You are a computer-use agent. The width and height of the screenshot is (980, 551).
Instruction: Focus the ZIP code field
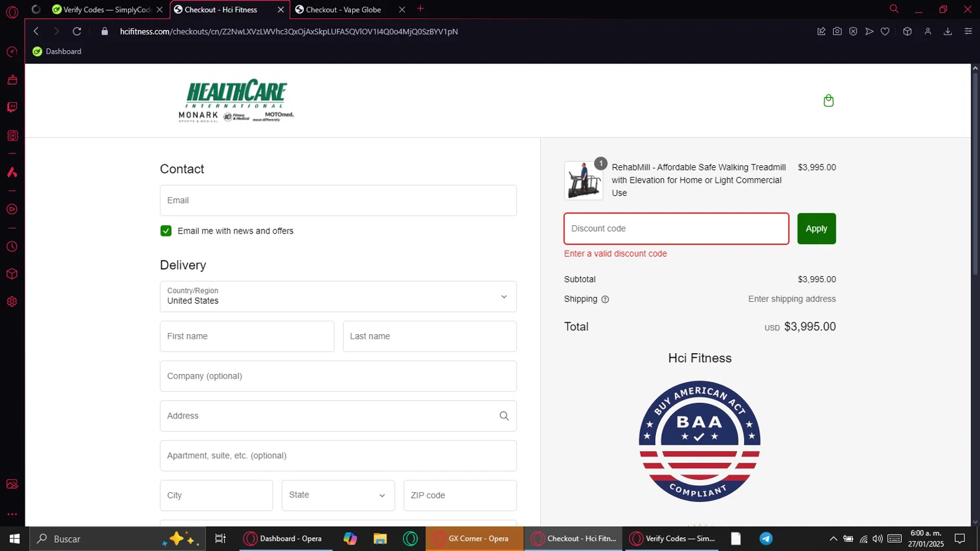point(460,496)
